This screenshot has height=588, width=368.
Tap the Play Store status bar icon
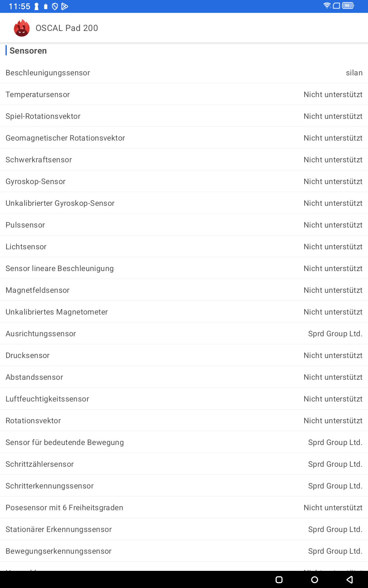64,6
